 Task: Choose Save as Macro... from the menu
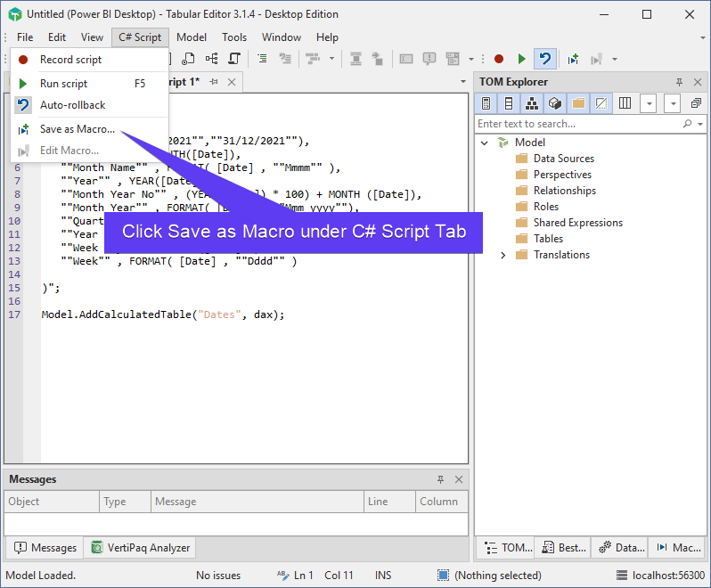89,129
